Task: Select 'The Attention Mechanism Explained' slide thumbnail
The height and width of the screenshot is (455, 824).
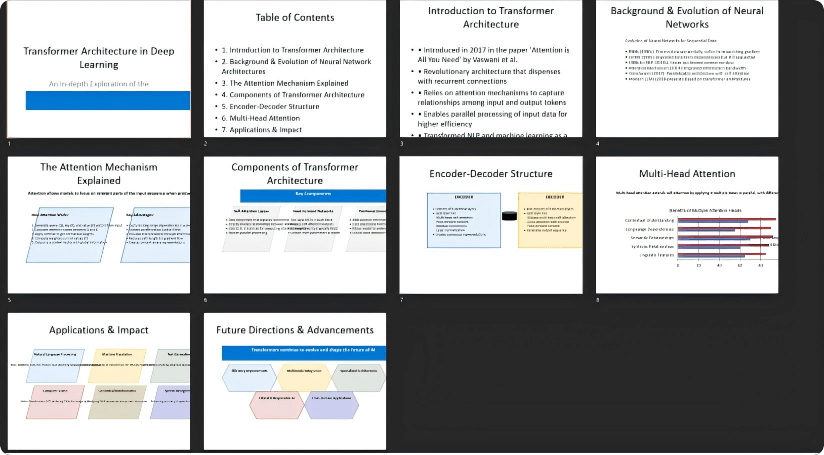Action: [98, 224]
